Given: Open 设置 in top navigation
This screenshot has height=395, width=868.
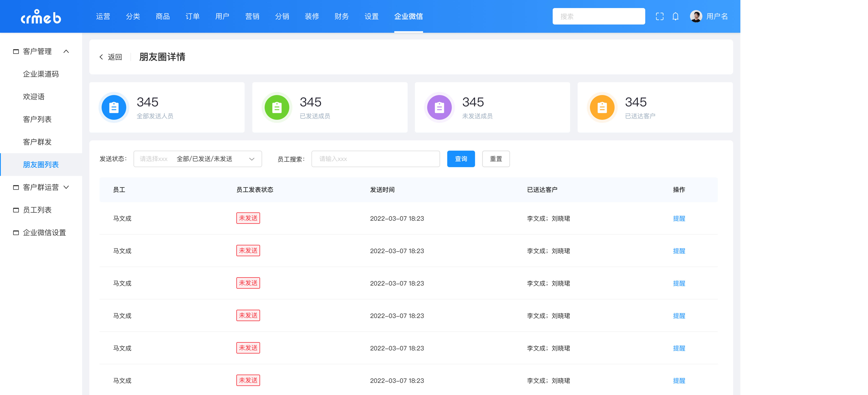Looking at the screenshot, I should [x=372, y=16].
